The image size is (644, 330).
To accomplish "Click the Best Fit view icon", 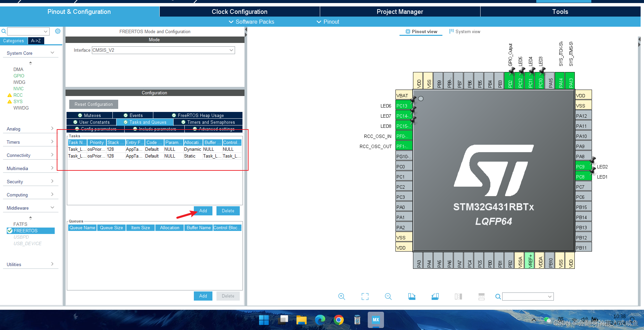I will pyautogui.click(x=365, y=297).
